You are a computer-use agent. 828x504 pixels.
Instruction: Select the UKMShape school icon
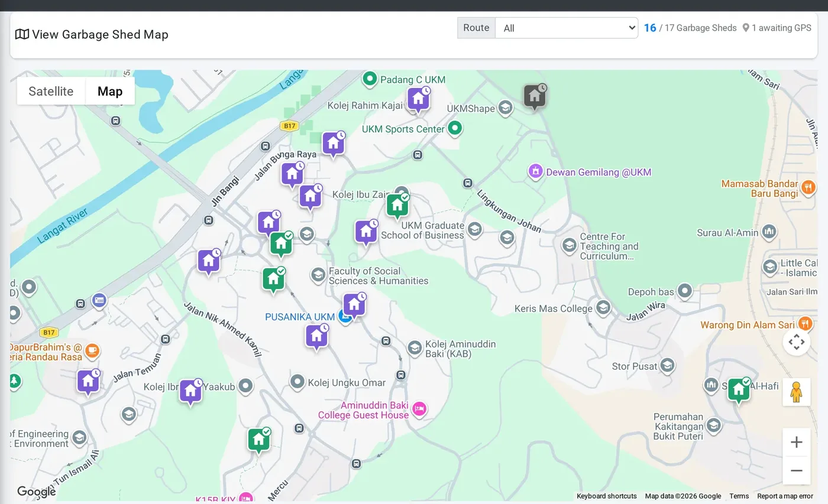click(x=505, y=108)
